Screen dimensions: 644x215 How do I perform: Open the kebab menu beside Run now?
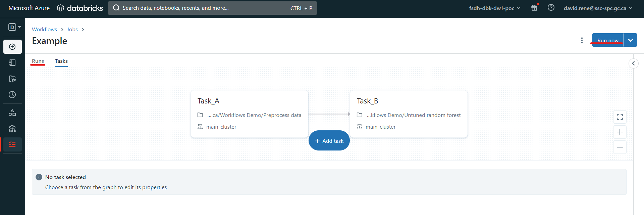pos(582,40)
